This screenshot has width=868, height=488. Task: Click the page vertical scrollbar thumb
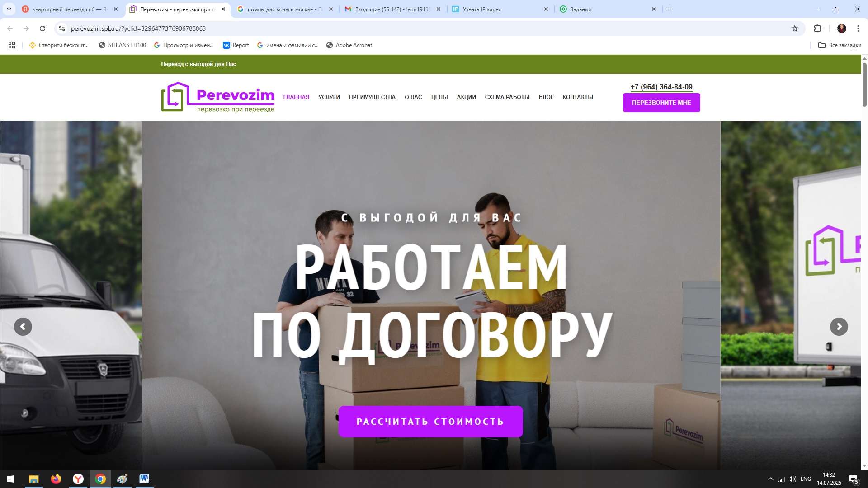pos(864,84)
